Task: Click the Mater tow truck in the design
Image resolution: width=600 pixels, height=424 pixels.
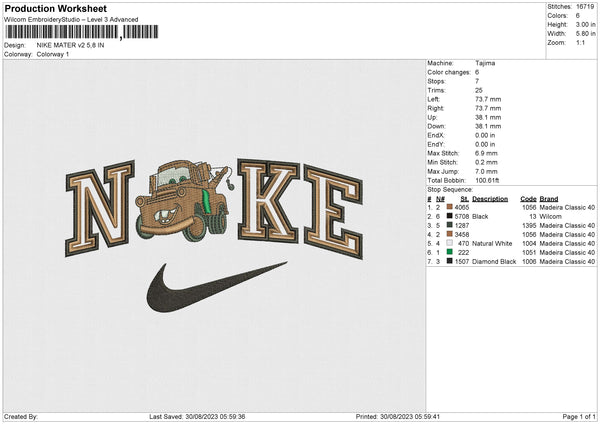Action: (184, 201)
